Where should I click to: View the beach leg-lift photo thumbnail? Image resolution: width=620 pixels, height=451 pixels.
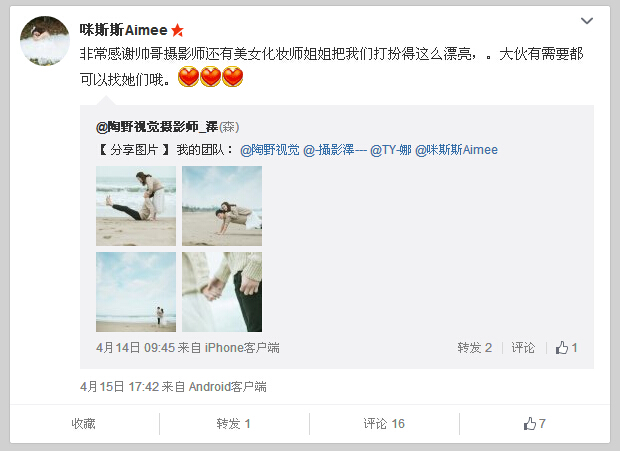[136, 206]
